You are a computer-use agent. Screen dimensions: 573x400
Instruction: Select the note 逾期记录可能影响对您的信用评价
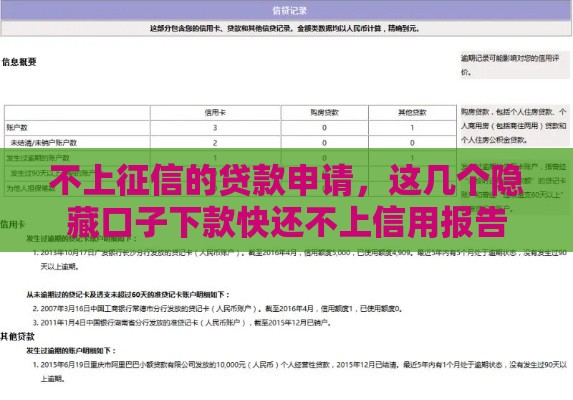[510, 65]
